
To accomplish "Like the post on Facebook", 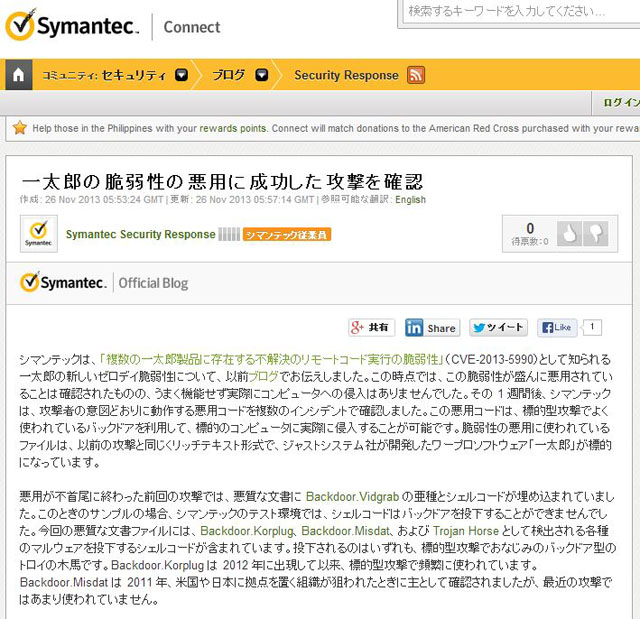I will coord(557,327).
